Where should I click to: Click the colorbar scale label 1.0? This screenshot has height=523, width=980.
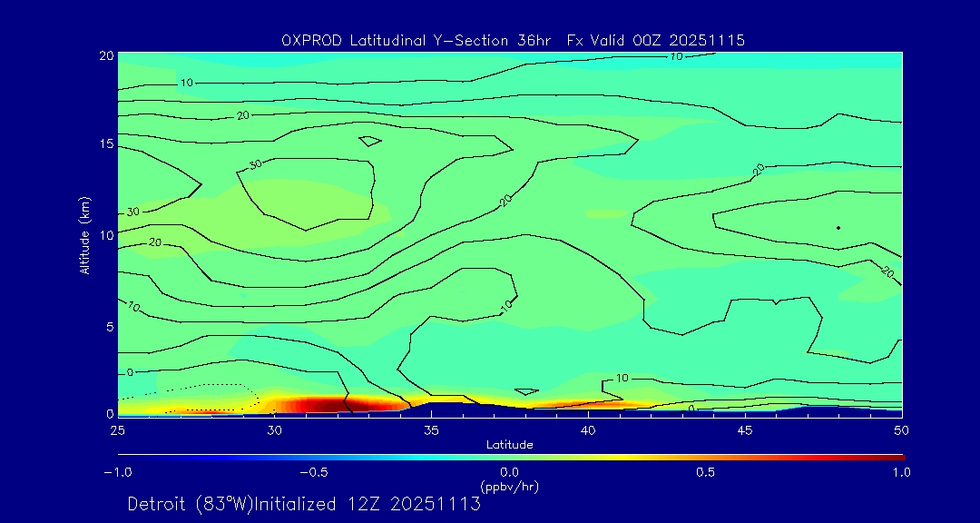tap(902, 472)
